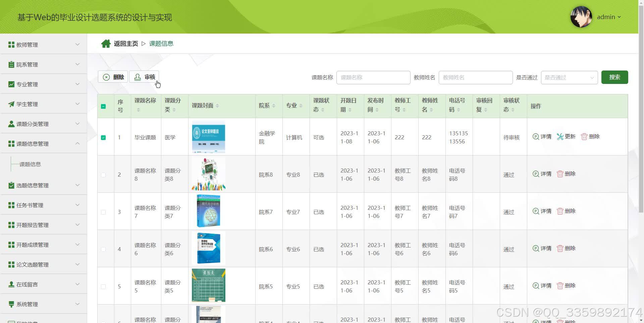Viewport: 644px width, 323px height.
Task: Click the 课题分类管理 person icon
Action: click(x=11, y=124)
